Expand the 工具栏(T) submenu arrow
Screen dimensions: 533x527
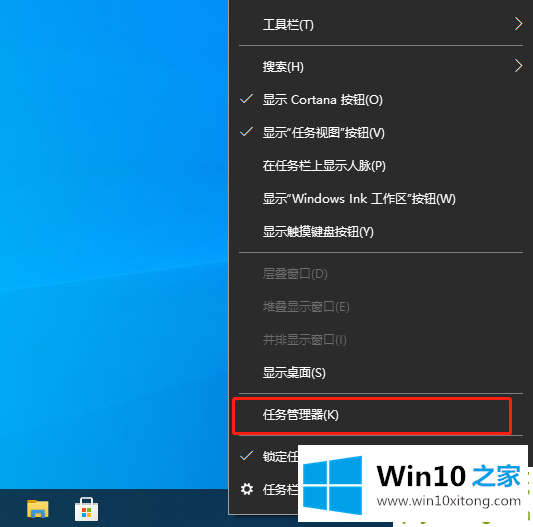[518, 24]
